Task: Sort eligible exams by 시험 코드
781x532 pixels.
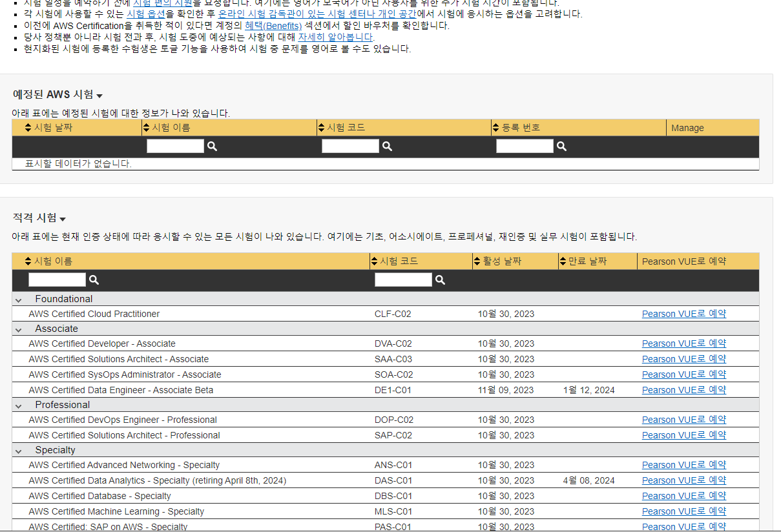Action: [395, 261]
